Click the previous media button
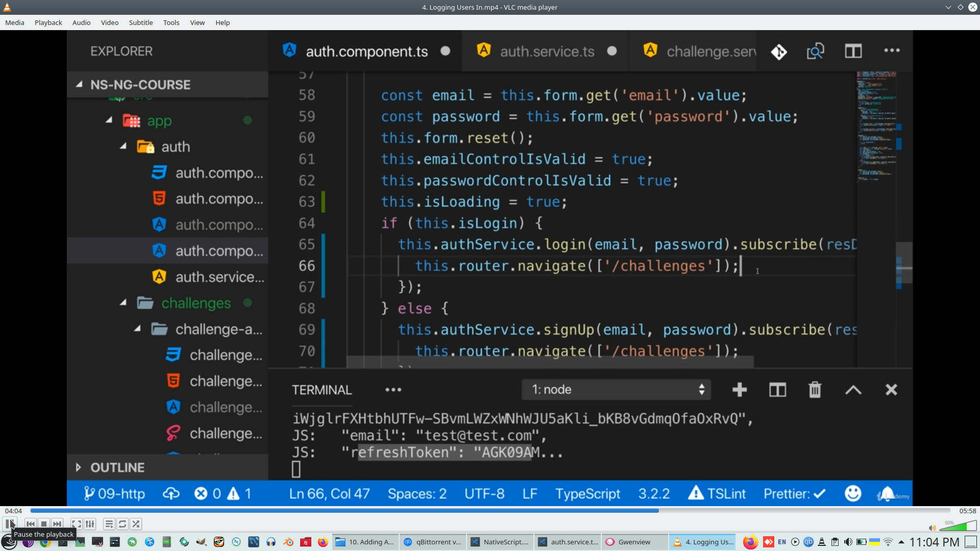 [x=31, y=524]
